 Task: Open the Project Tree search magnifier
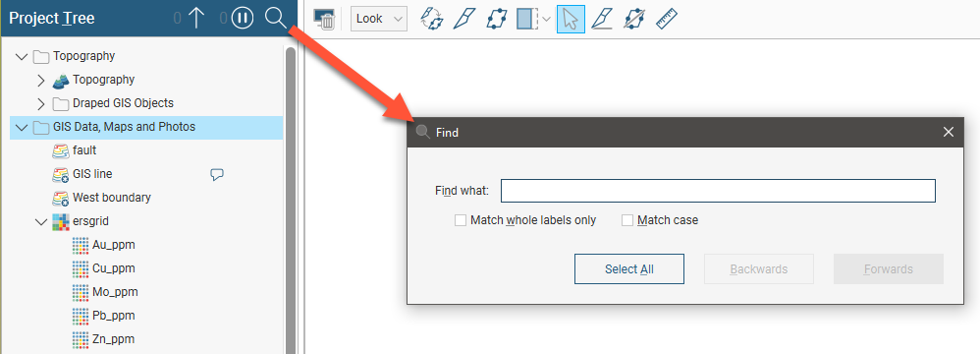tap(275, 18)
